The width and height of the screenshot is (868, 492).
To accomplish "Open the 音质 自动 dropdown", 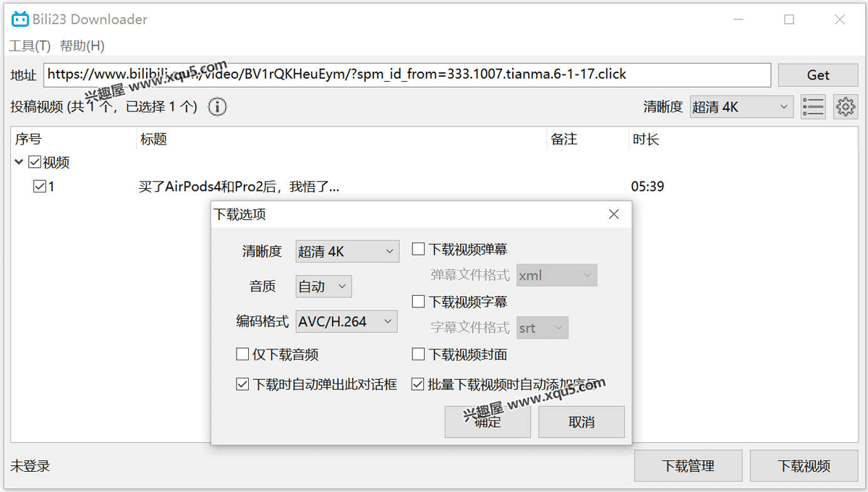I will tap(323, 287).
